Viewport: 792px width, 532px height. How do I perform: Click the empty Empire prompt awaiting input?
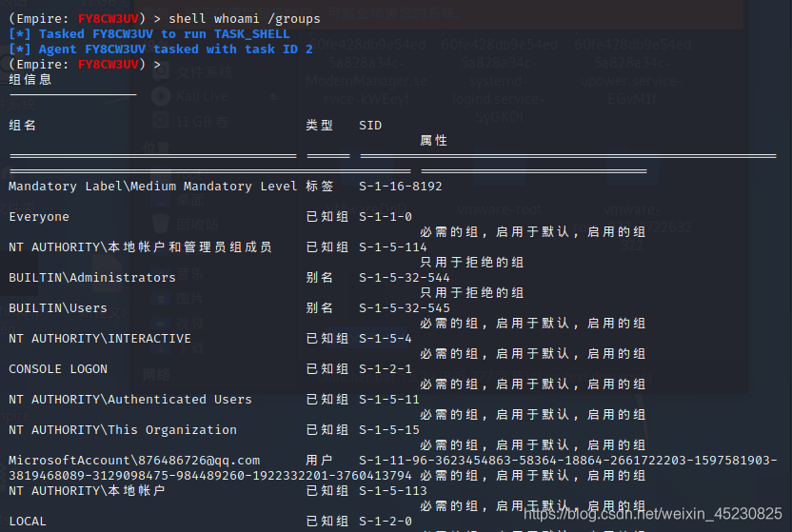[85, 65]
